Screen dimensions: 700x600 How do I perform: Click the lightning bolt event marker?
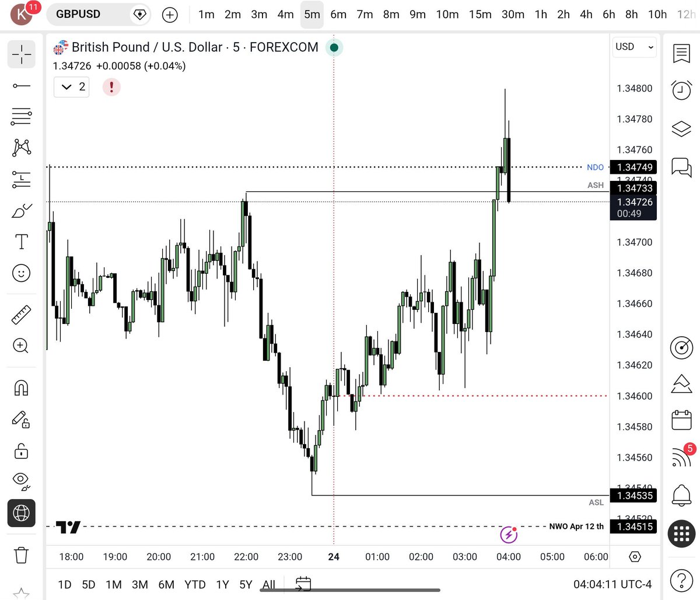(x=509, y=535)
